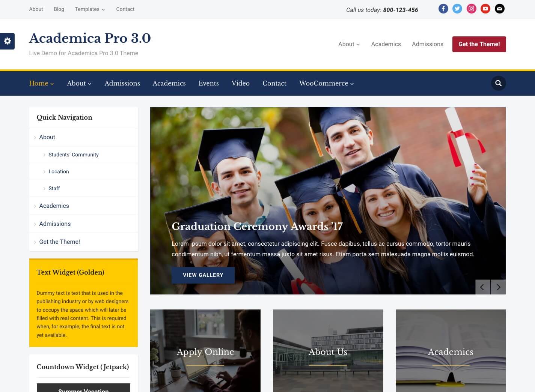Open Students' Community in Quick Navigation
This screenshot has height=392, width=535.
(x=74, y=155)
